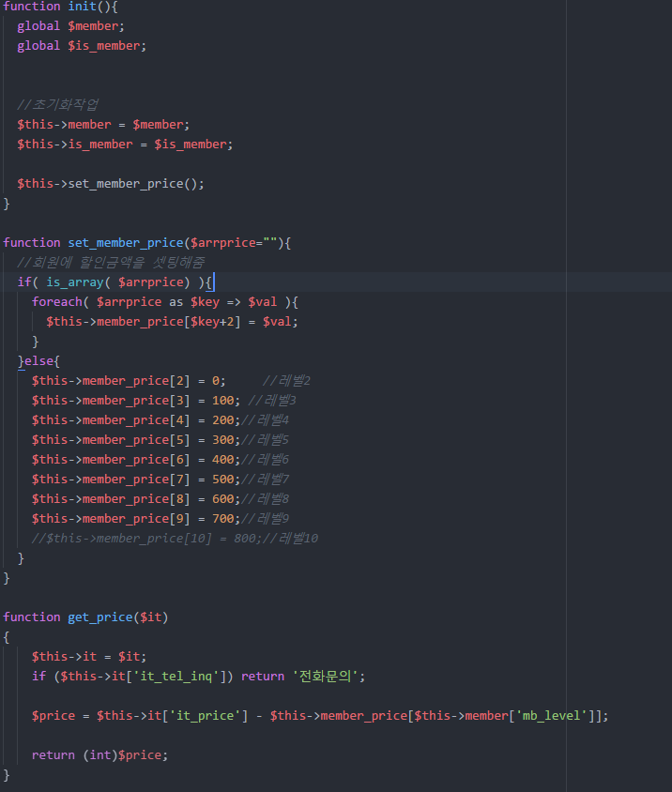Click the //레벨2 comment
The width and height of the screenshot is (672, 792).
point(286,381)
